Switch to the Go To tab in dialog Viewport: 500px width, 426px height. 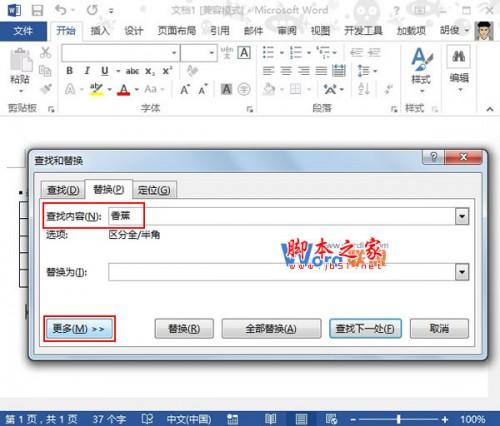154,190
